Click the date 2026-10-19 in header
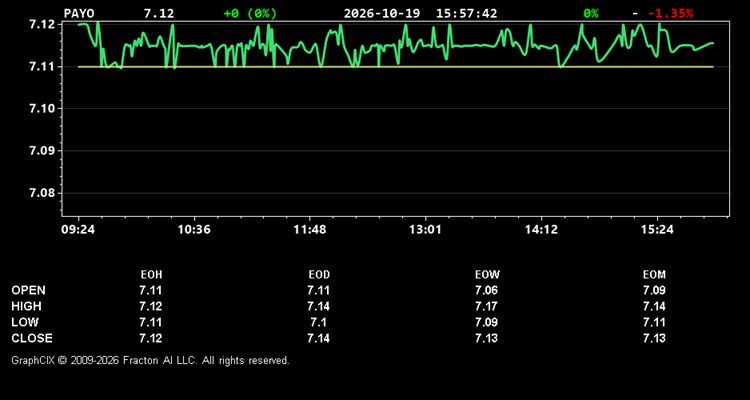The image size is (750, 400). point(382,13)
